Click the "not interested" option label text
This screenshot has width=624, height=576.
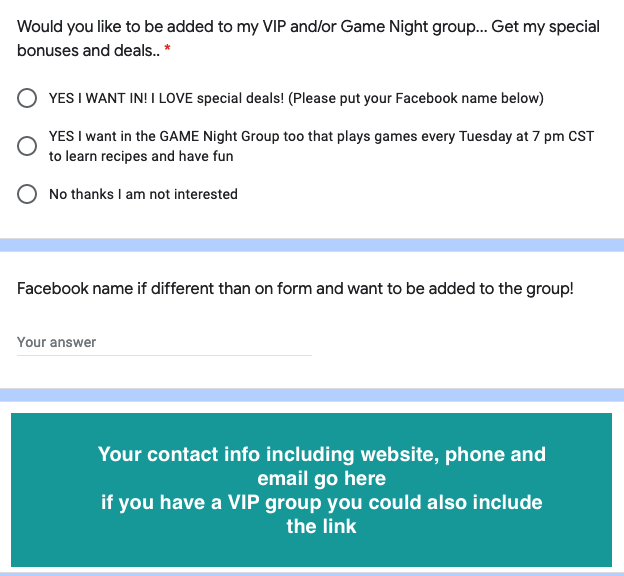pos(193,194)
